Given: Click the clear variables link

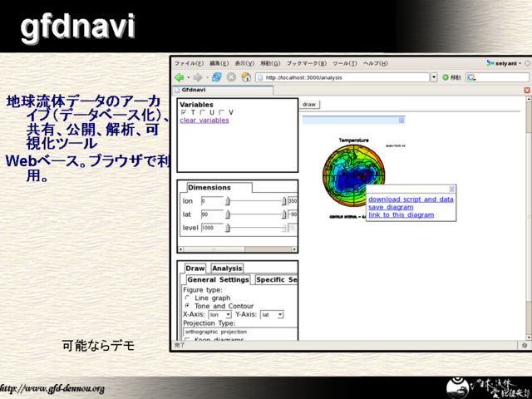Looking at the screenshot, I should coord(204,120).
